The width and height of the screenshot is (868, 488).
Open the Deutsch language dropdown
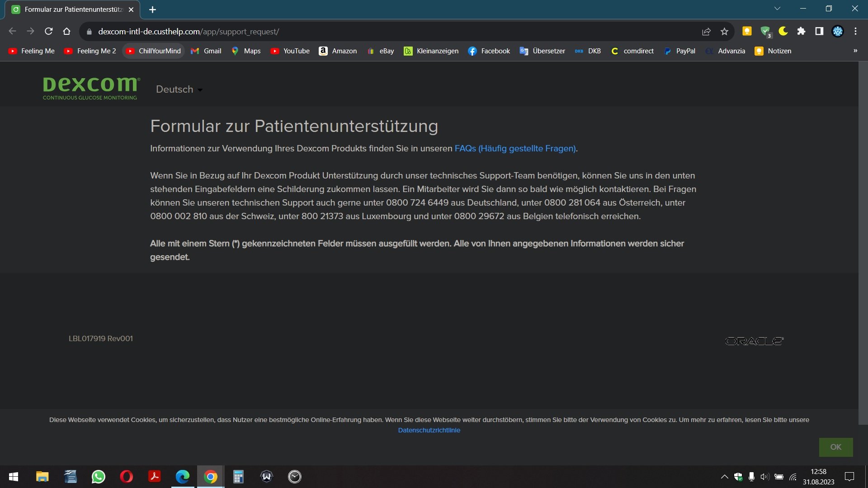click(179, 89)
